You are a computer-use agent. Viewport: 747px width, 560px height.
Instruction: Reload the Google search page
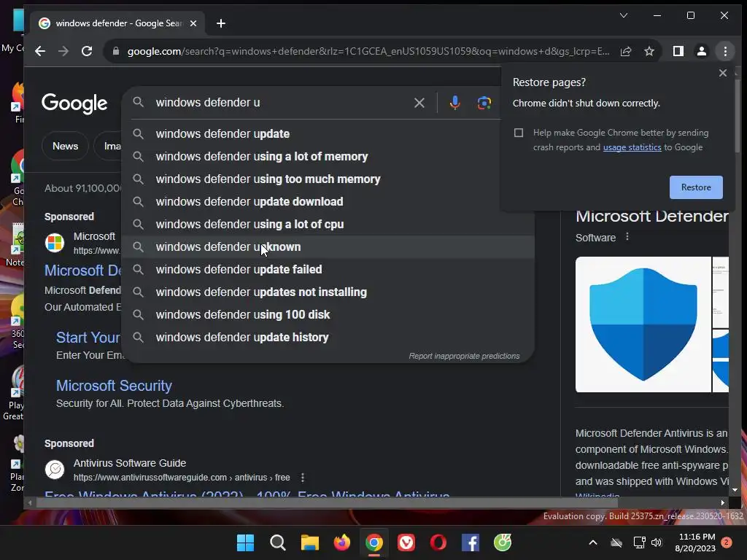[87, 52]
